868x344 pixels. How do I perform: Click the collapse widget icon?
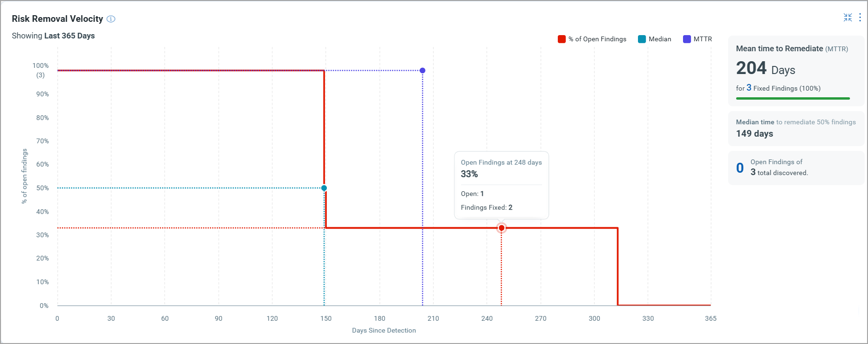[847, 17]
